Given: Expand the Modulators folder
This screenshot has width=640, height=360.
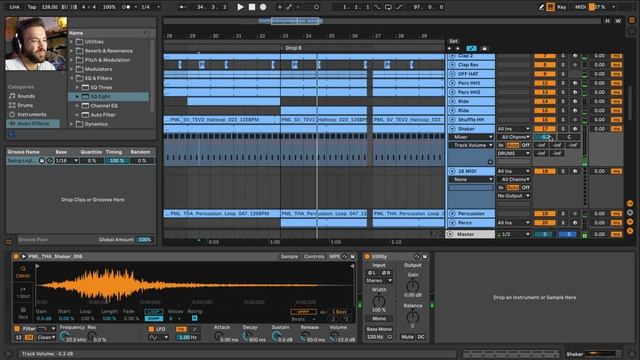Looking at the screenshot, I should 72,69.
